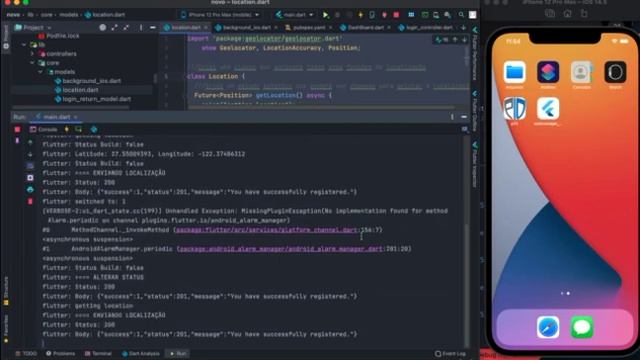The image size is (640, 360).
Task: Open the Shortcuts app on the iPhone simulator
Action: (548, 72)
